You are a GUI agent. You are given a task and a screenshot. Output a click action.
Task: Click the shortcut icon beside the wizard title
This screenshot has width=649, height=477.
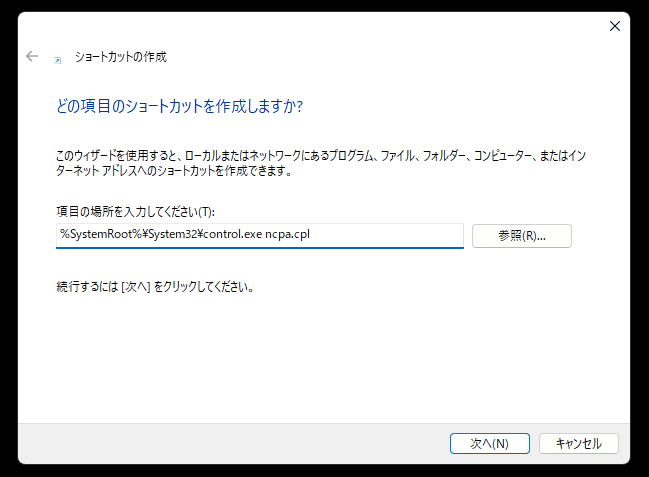tap(57, 59)
